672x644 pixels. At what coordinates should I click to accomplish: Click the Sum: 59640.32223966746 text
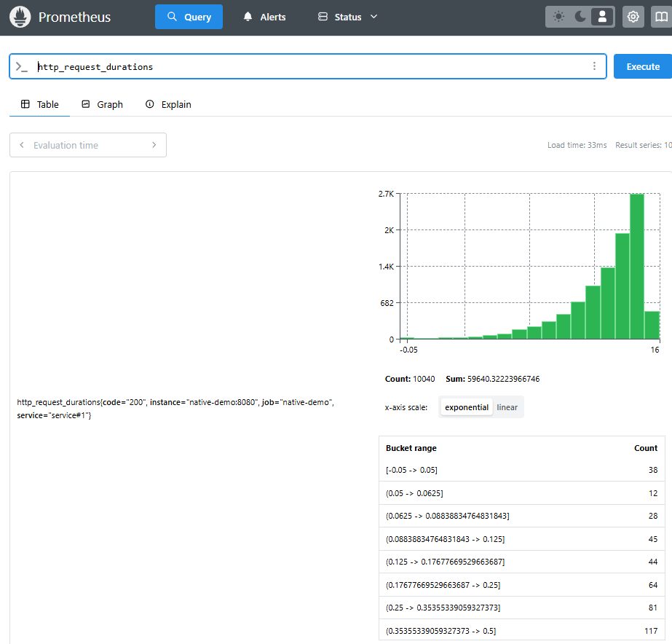(x=492, y=379)
